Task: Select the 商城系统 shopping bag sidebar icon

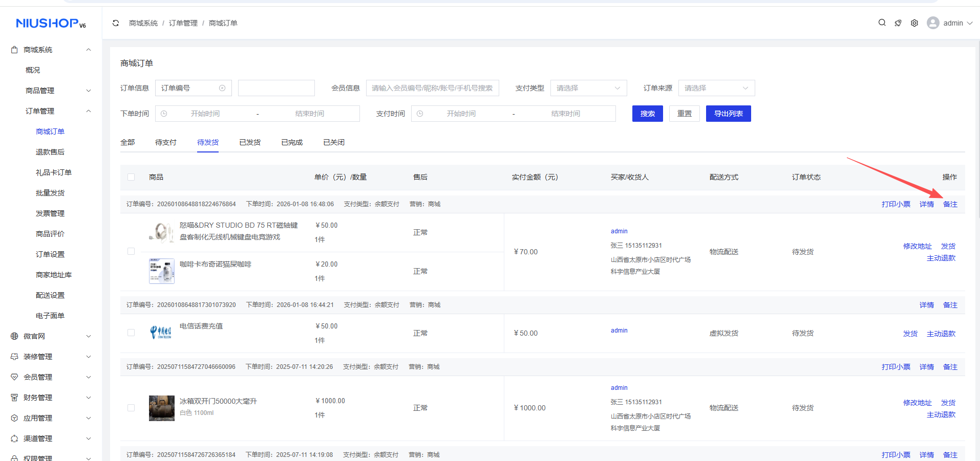Action: pos(13,49)
